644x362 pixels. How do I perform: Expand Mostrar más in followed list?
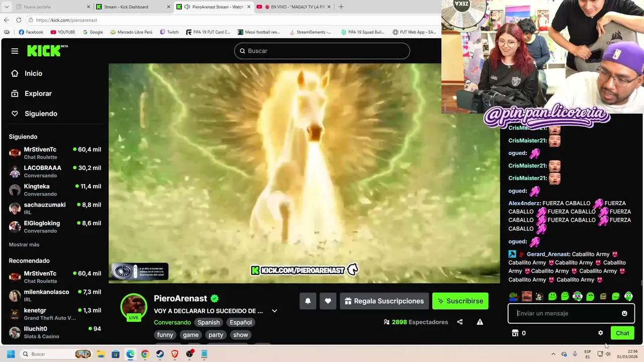pyautogui.click(x=24, y=244)
